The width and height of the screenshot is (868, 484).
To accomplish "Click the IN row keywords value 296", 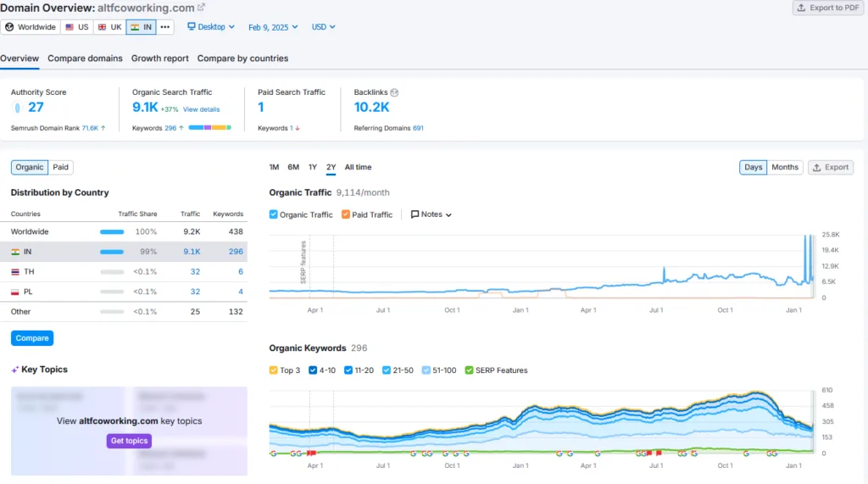I will [x=236, y=252].
